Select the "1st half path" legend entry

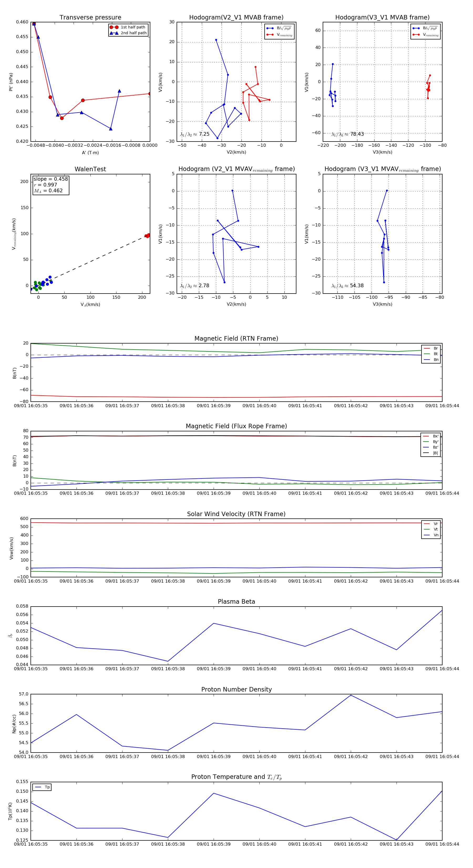(128, 27)
